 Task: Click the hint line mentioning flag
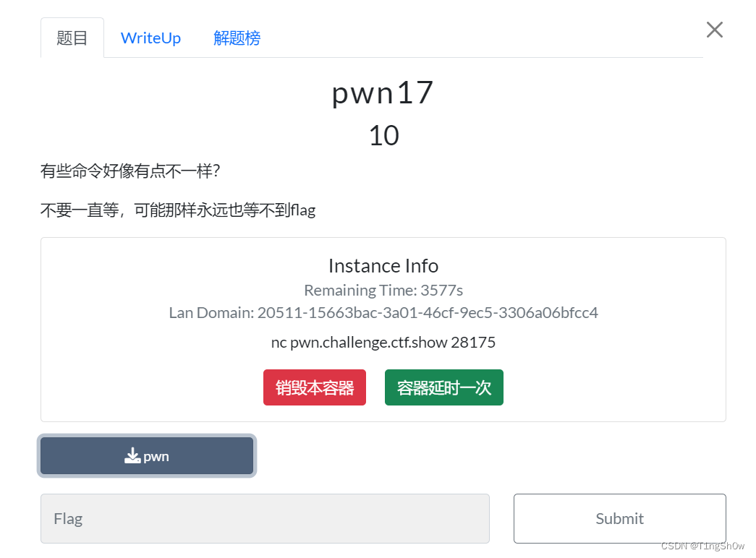click(178, 210)
